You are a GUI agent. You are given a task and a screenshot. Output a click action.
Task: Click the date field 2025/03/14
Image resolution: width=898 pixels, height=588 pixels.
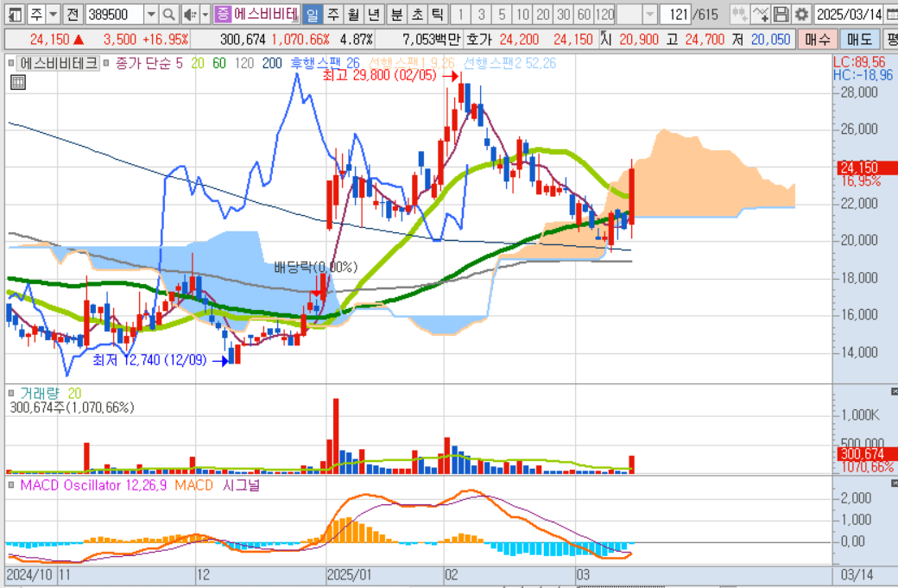pyautogui.click(x=849, y=15)
